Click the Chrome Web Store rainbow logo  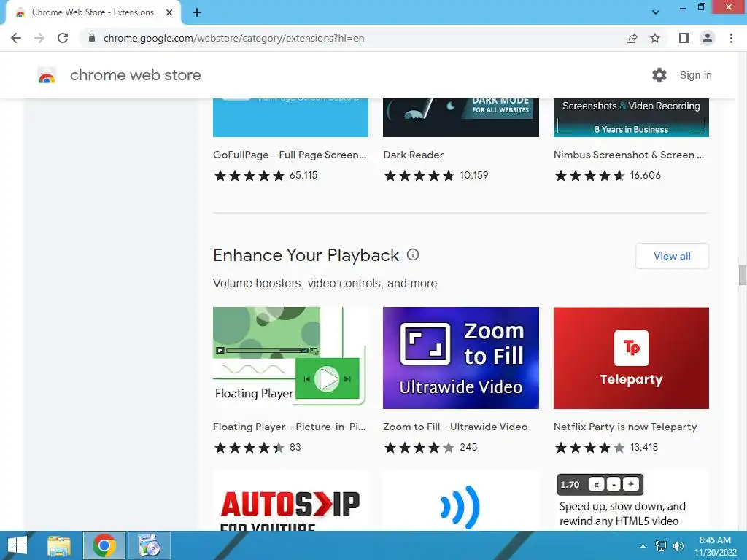coord(47,75)
